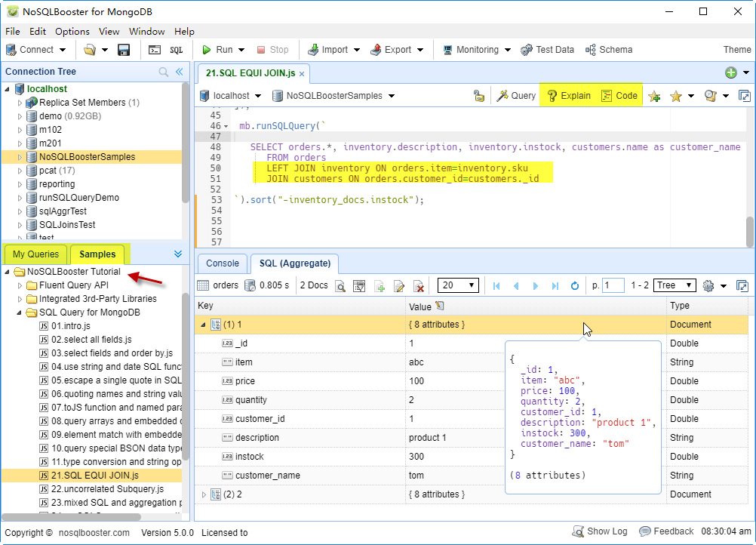
Task: Switch to the Console tab
Action: (223, 263)
